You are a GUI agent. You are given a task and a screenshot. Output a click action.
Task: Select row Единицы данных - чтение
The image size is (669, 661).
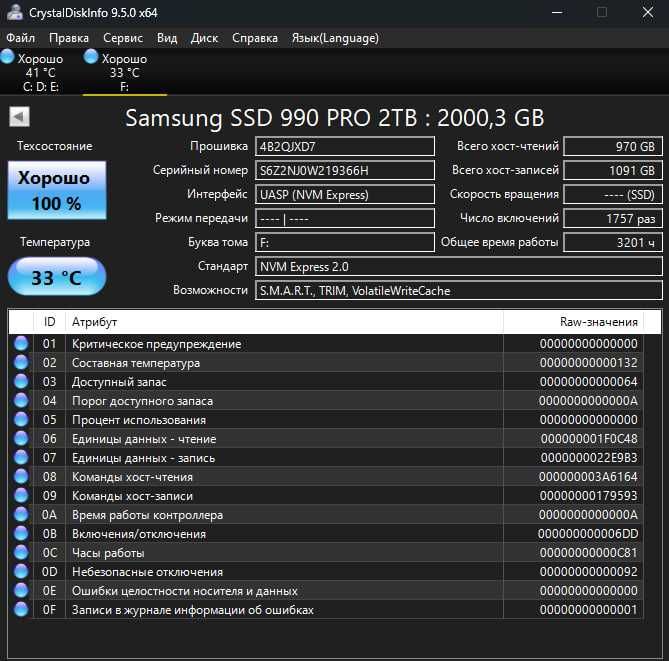[326, 439]
